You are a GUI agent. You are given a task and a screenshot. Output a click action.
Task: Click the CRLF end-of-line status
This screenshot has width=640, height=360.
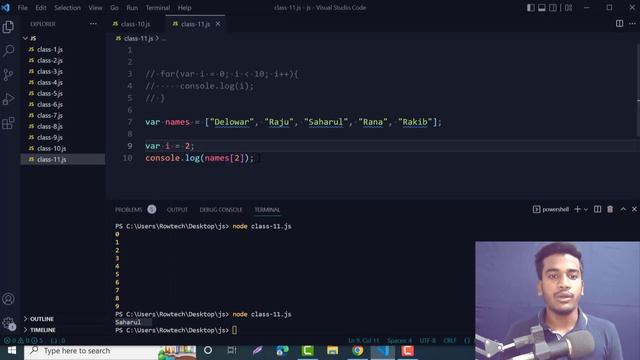click(x=449, y=340)
